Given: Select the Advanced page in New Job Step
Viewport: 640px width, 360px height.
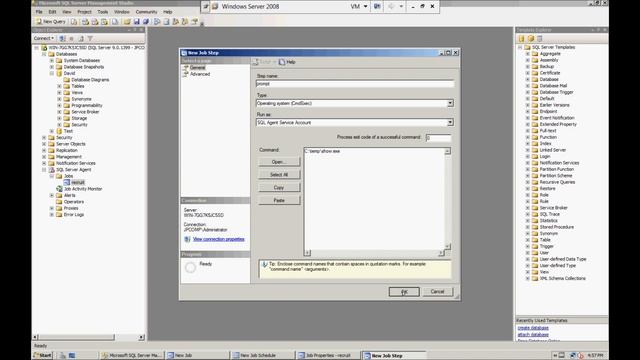Looking at the screenshot, I should pos(200,74).
